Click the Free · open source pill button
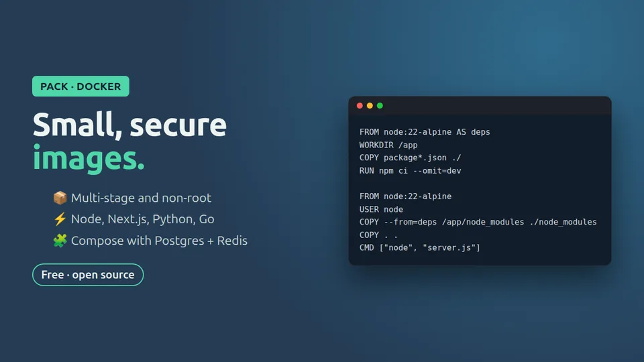 click(x=88, y=275)
